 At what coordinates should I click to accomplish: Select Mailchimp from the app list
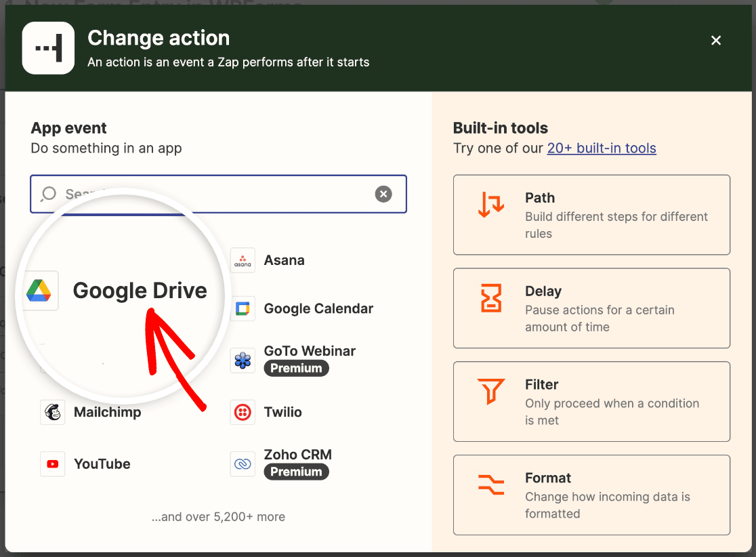(x=108, y=412)
